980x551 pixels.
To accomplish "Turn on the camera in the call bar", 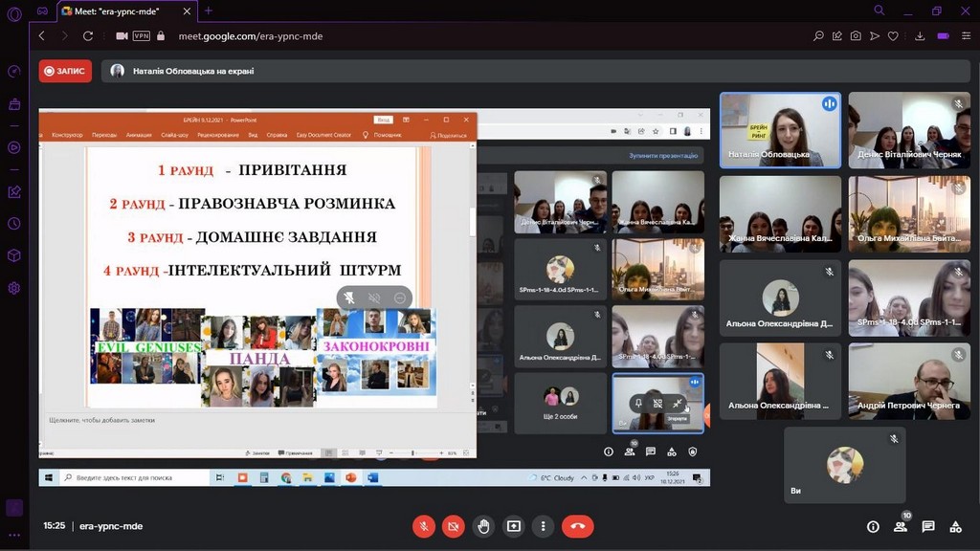I will point(454,525).
